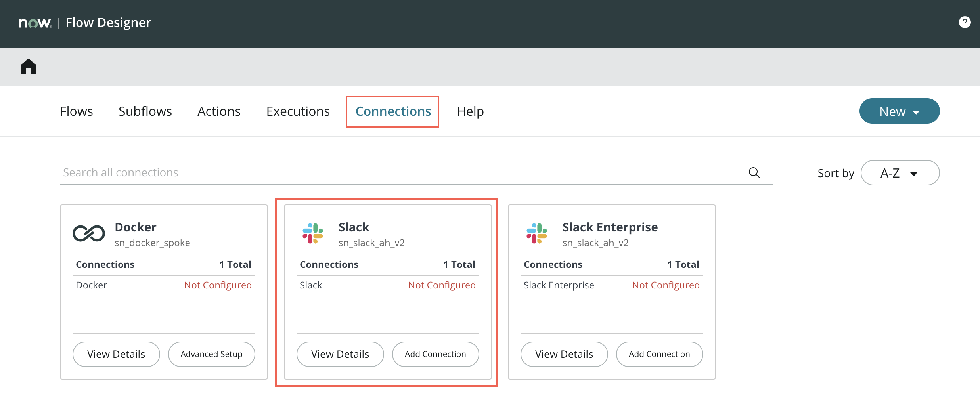Viewport: 980px width, 401px height.
Task: Click the ServiceNow now logo
Action: (x=35, y=23)
